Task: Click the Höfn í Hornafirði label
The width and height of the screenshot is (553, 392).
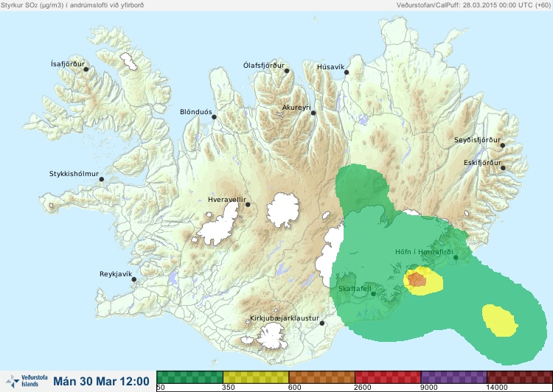Action: (x=424, y=252)
